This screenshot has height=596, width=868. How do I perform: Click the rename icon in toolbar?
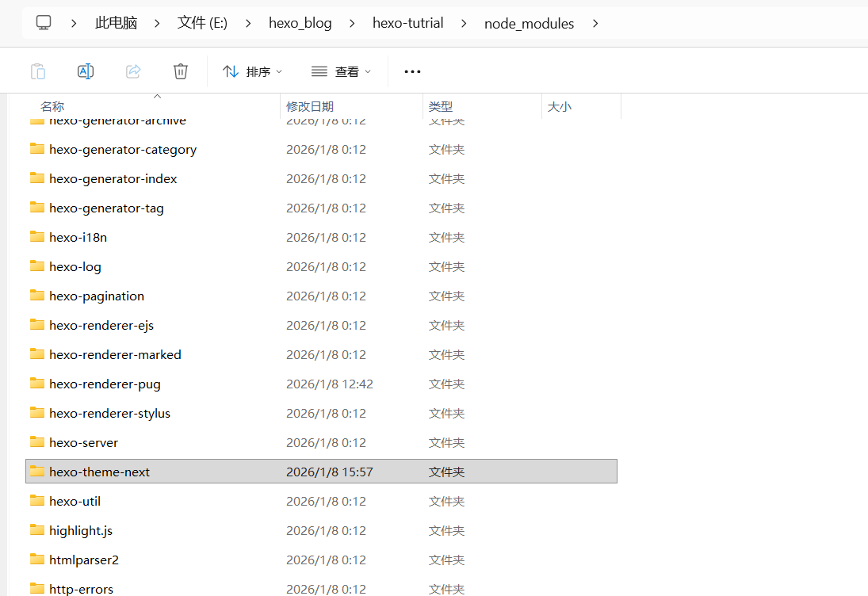86,71
